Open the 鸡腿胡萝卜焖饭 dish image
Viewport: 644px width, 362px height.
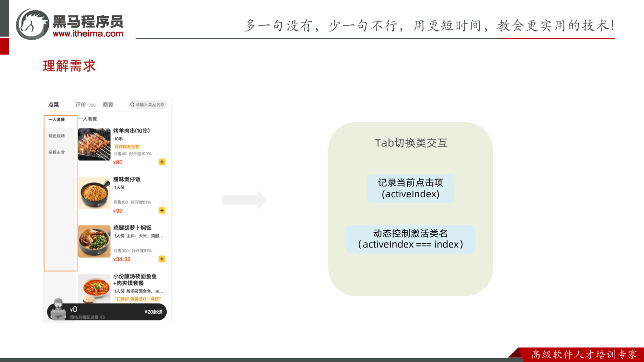coord(94,241)
